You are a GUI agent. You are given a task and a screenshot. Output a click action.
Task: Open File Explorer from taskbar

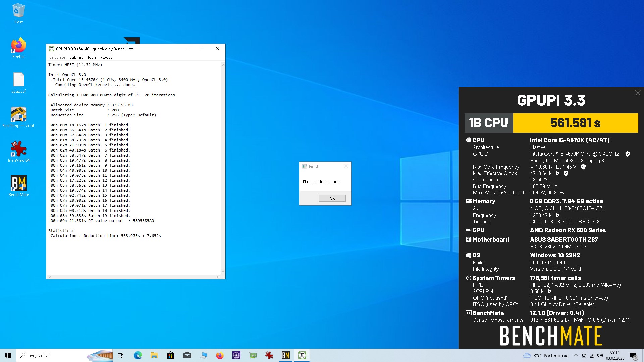[x=154, y=355]
